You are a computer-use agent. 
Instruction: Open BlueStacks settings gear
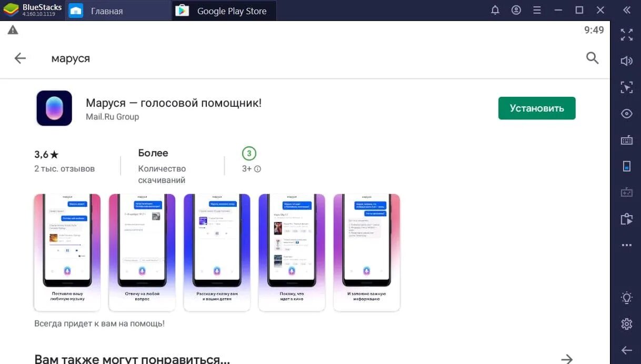[626, 324]
